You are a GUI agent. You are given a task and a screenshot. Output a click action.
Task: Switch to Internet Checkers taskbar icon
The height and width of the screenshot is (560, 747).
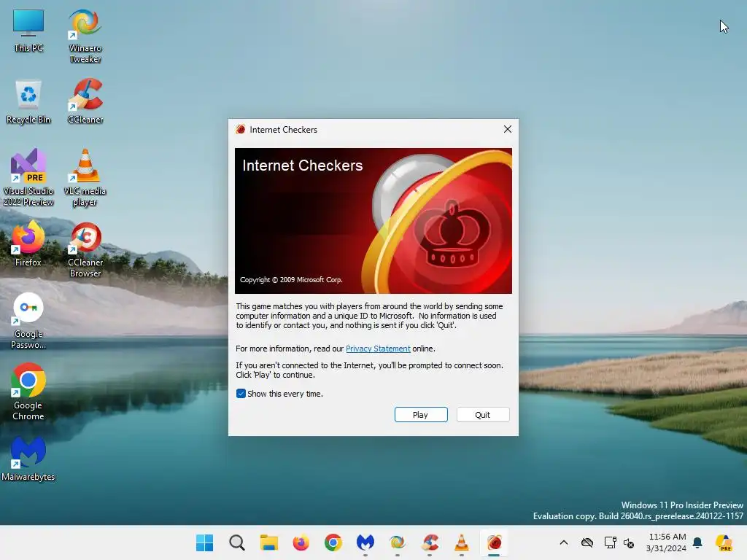click(x=494, y=542)
